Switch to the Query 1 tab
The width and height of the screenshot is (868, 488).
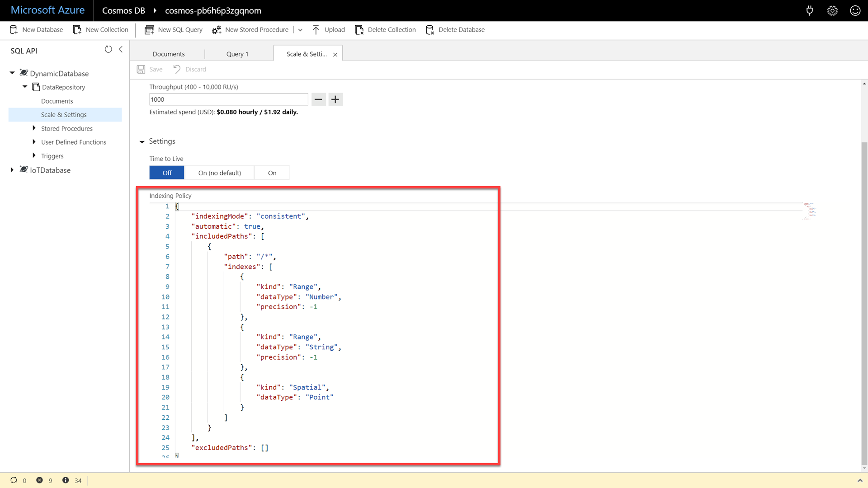pyautogui.click(x=237, y=54)
